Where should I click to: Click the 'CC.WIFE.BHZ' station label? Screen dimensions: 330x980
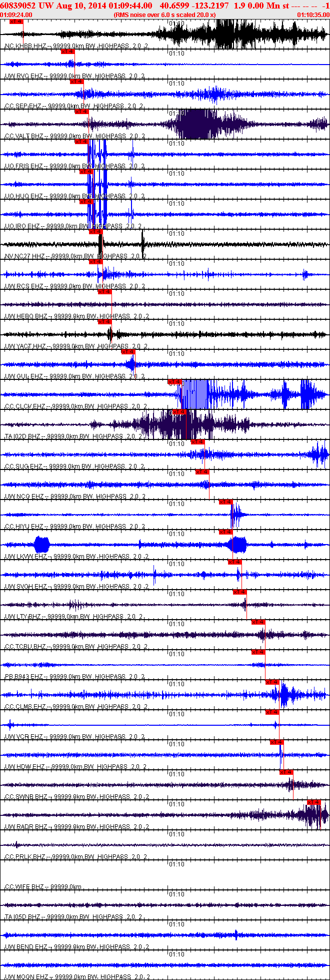point(24,887)
